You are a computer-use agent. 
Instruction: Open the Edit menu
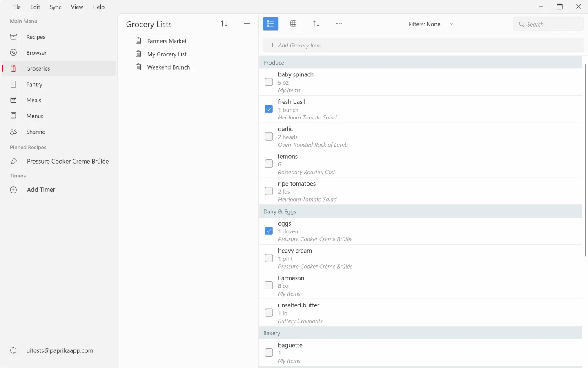[x=36, y=7]
